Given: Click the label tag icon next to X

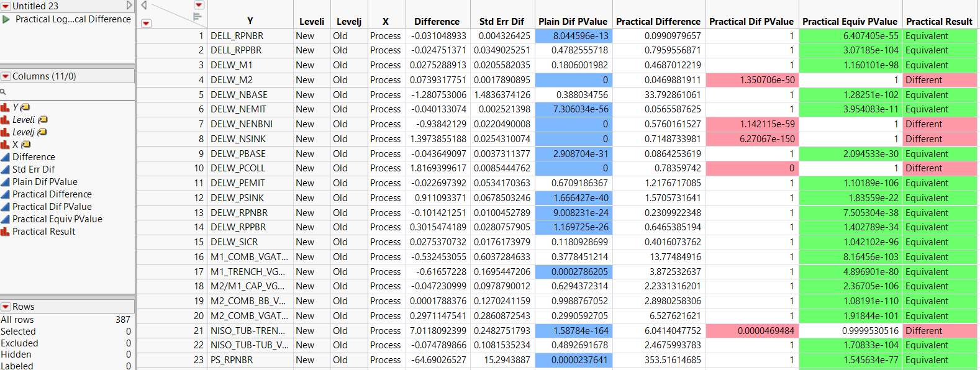Looking at the screenshot, I should click(26, 145).
